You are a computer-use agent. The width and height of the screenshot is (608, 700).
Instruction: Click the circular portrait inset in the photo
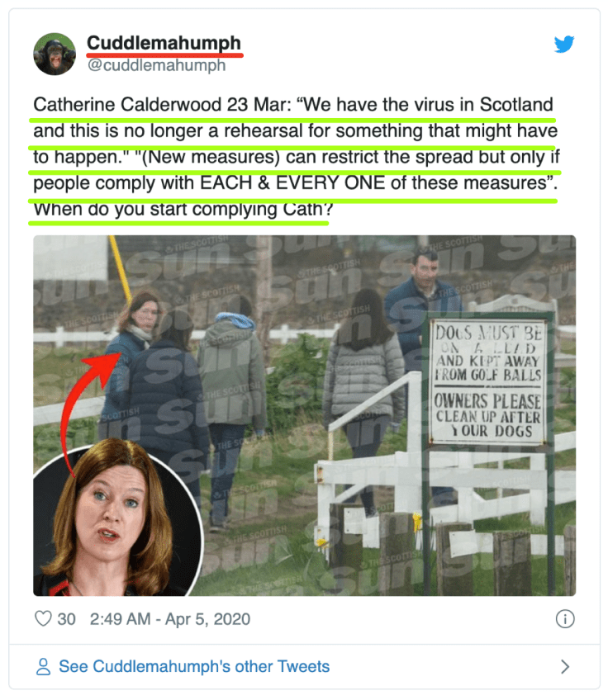coord(117,520)
